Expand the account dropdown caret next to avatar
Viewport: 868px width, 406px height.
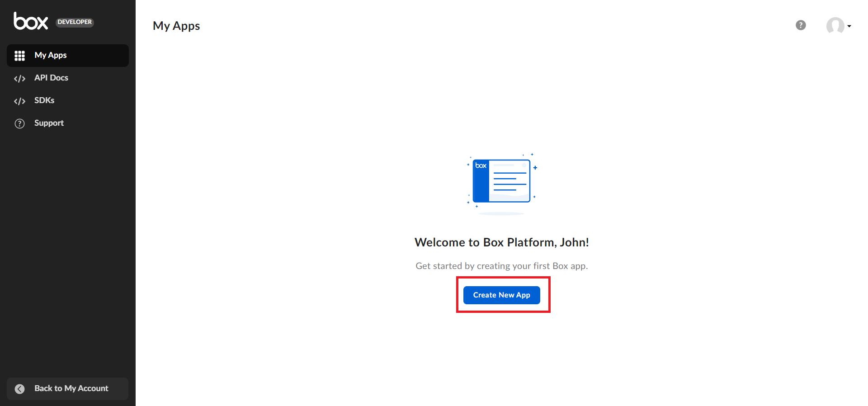coord(849,26)
